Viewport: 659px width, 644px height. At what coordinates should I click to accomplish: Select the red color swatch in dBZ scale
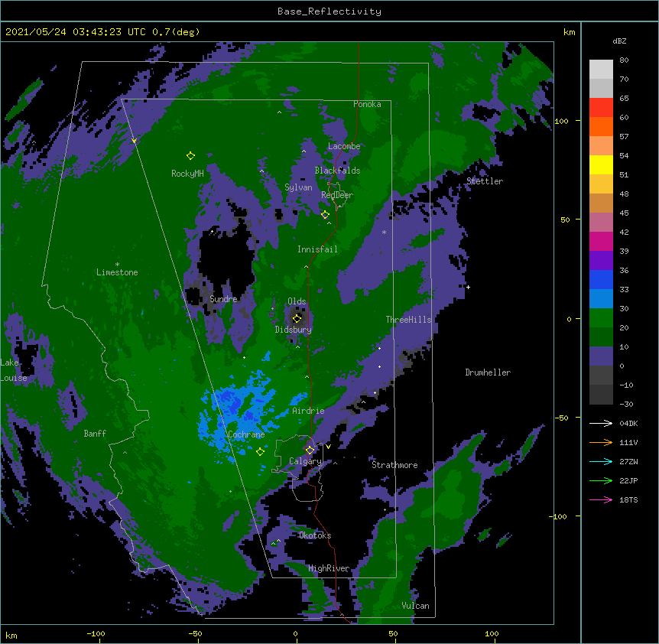pyautogui.click(x=601, y=108)
